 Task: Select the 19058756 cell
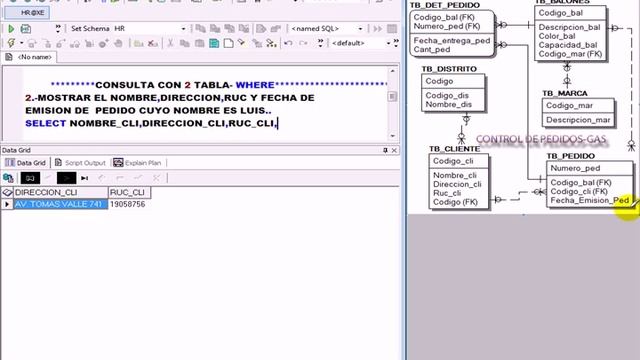pos(128,204)
